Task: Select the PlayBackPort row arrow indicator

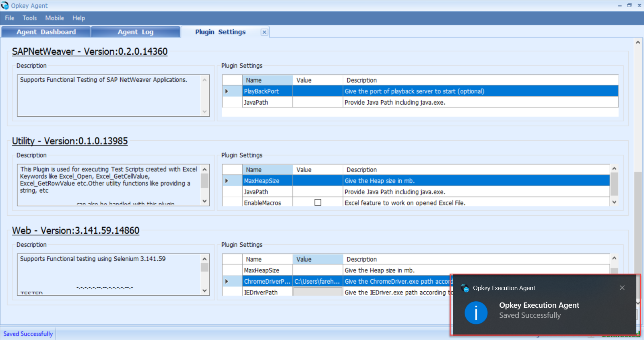Action: 227,91
